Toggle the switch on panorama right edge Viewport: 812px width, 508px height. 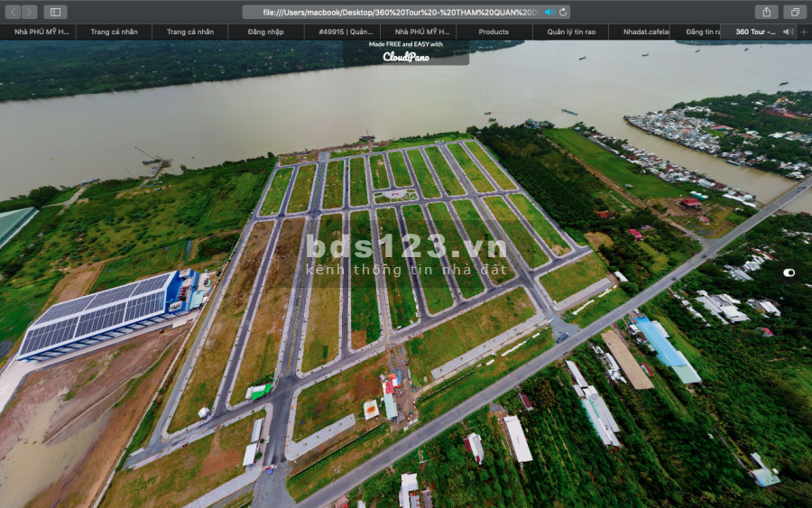pos(789,272)
